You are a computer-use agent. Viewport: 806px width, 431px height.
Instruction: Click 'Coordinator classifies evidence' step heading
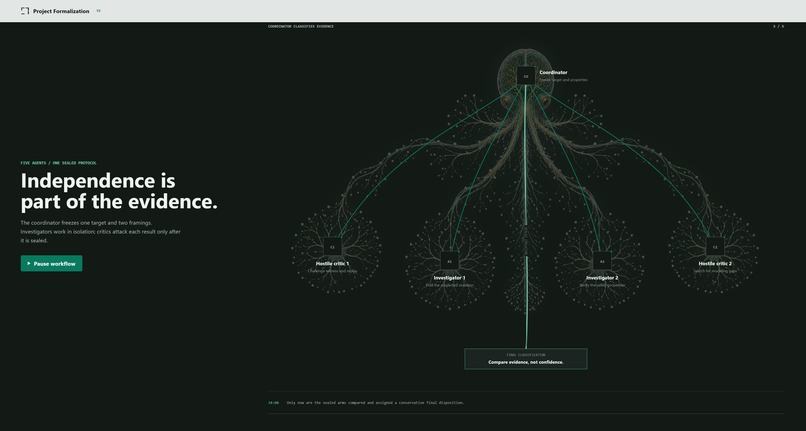[x=301, y=26]
